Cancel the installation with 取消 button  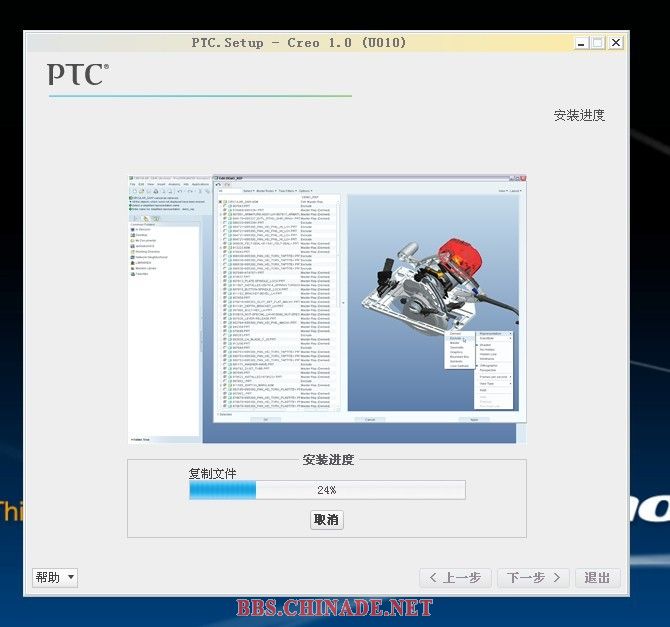pos(326,520)
